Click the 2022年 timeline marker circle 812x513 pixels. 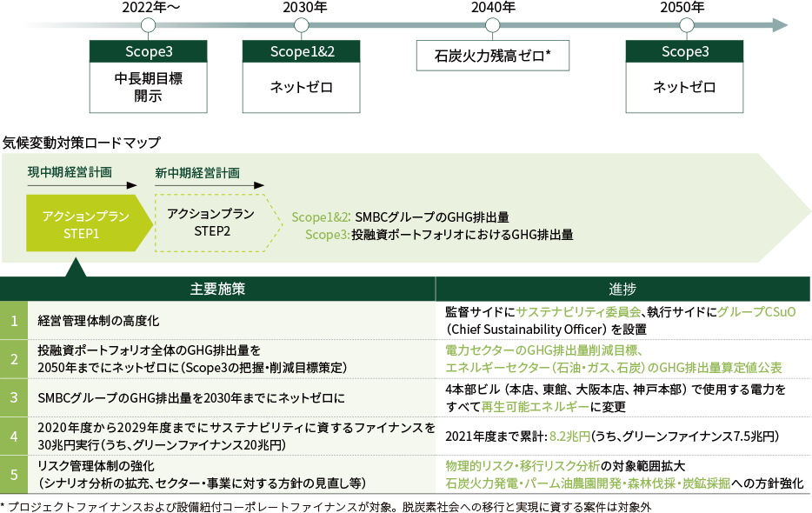click(x=148, y=25)
